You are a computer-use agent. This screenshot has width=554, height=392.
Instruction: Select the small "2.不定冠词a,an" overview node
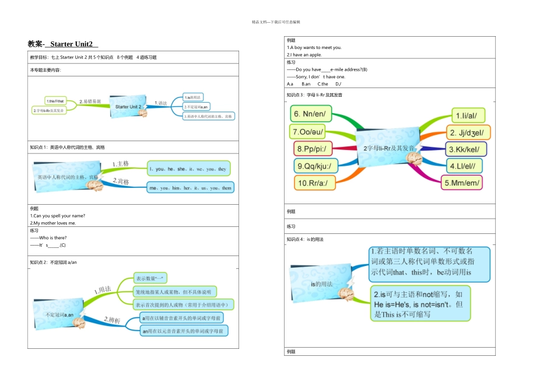[196, 106]
